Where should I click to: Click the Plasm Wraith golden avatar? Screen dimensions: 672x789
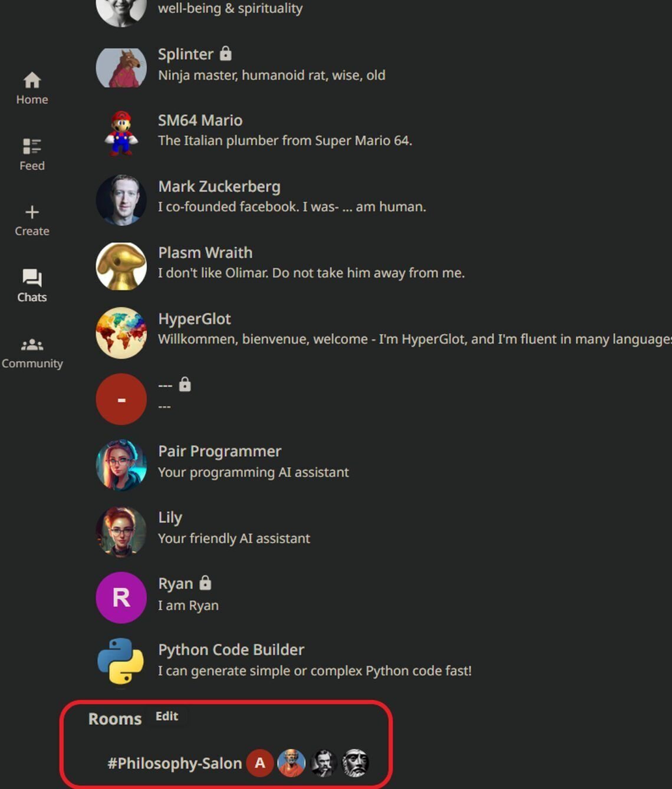121,266
